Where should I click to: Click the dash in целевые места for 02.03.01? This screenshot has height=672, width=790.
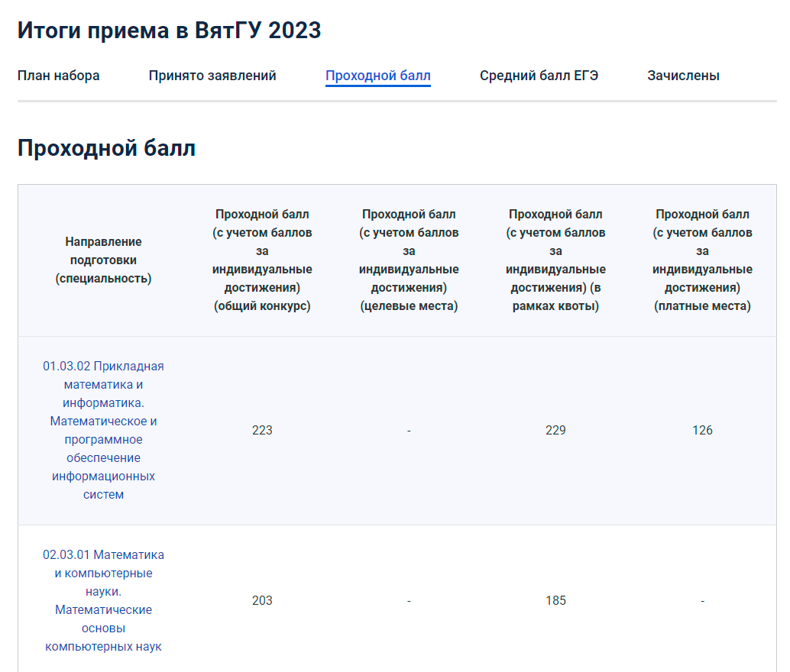(409, 601)
